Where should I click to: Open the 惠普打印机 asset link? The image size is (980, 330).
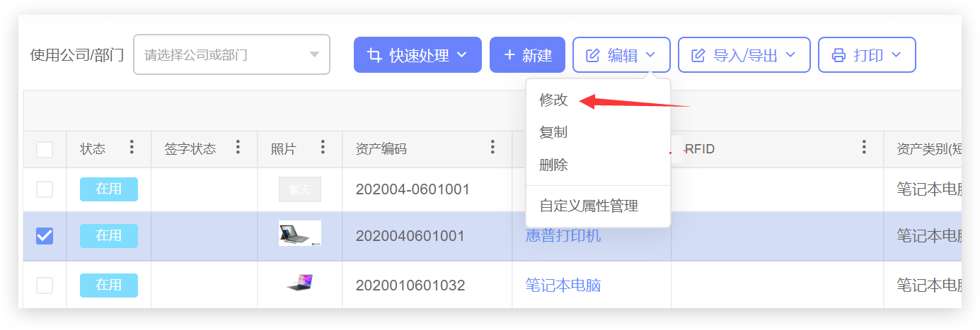point(563,236)
